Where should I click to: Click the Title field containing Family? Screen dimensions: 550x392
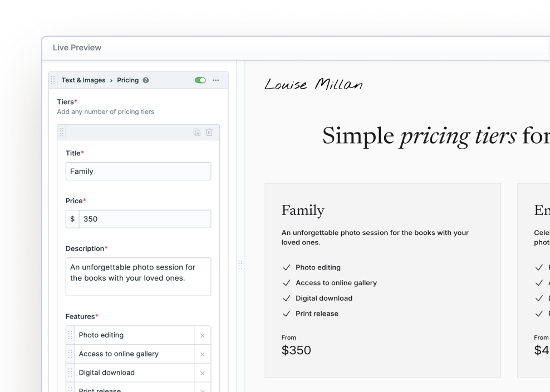point(138,171)
